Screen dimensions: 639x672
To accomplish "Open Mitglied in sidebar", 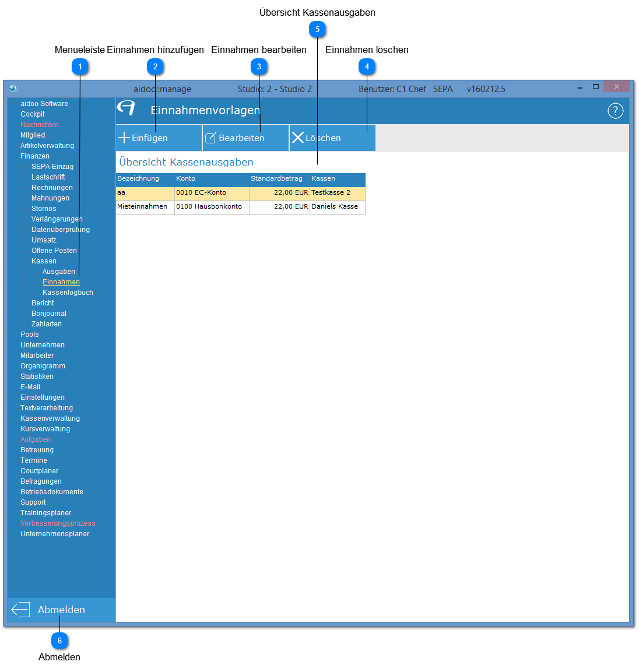I will click(x=33, y=135).
